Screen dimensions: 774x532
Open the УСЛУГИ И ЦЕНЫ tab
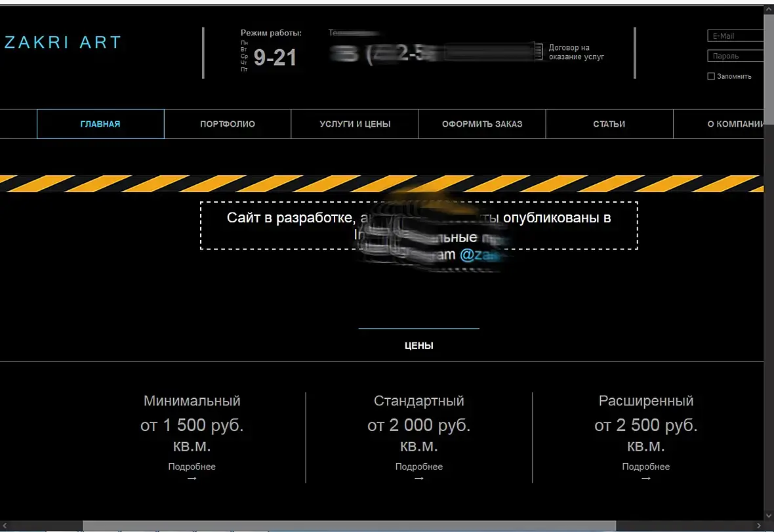tap(355, 124)
